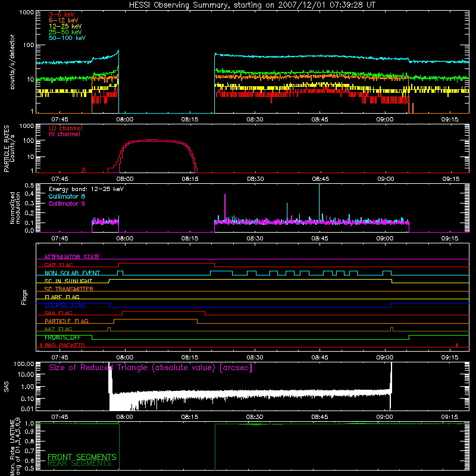Viewport: 476px width, 476px height.
Task: Select the GAP FLAG label
Action: click(58, 265)
